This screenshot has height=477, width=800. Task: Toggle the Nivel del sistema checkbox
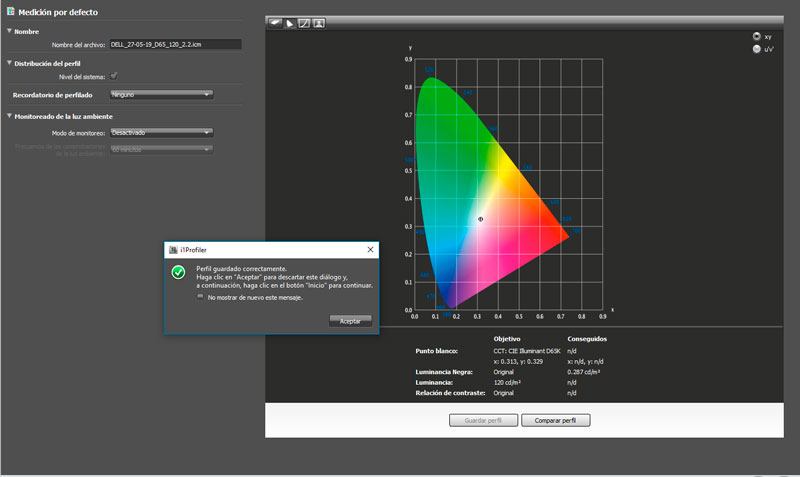point(114,76)
